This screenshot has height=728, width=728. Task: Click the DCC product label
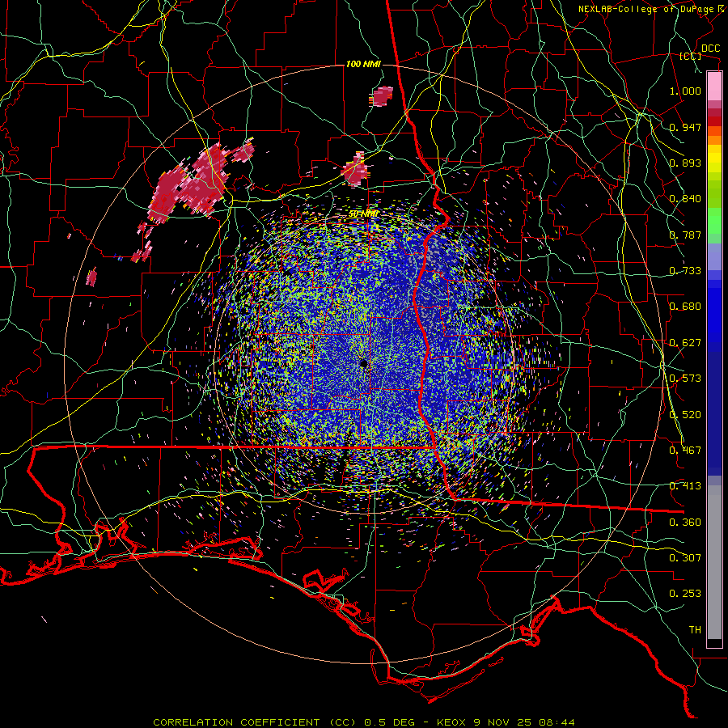click(710, 49)
